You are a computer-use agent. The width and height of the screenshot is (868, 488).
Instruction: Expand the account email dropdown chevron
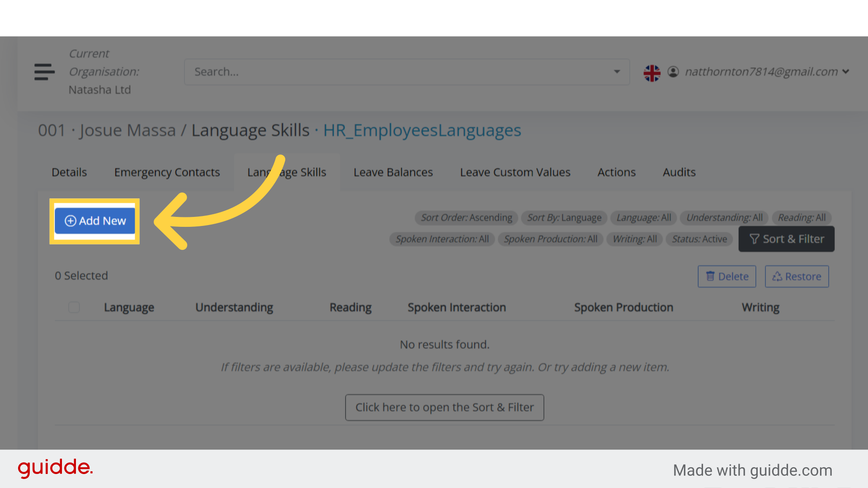click(846, 71)
